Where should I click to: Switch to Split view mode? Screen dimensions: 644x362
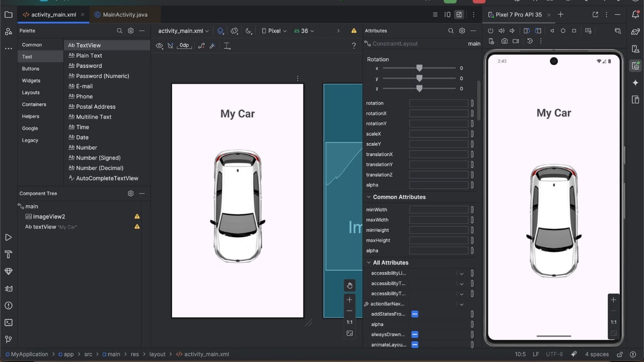click(x=447, y=15)
